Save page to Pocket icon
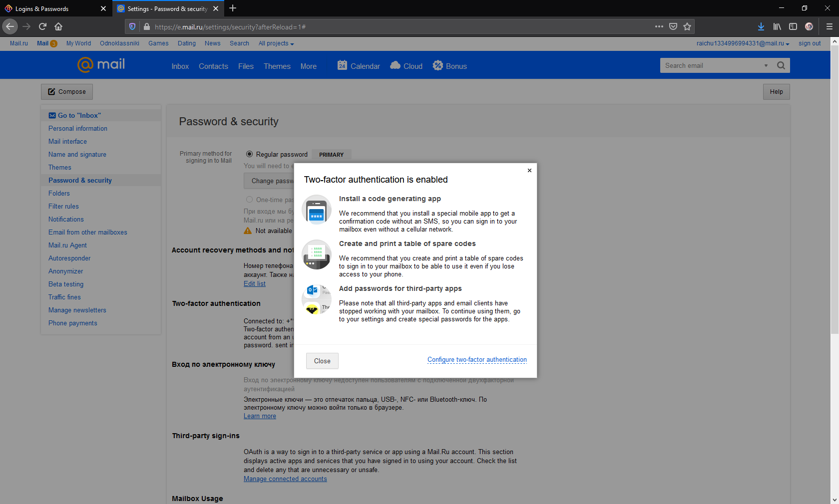Image resolution: width=839 pixels, height=504 pixels. pos(673,26)
